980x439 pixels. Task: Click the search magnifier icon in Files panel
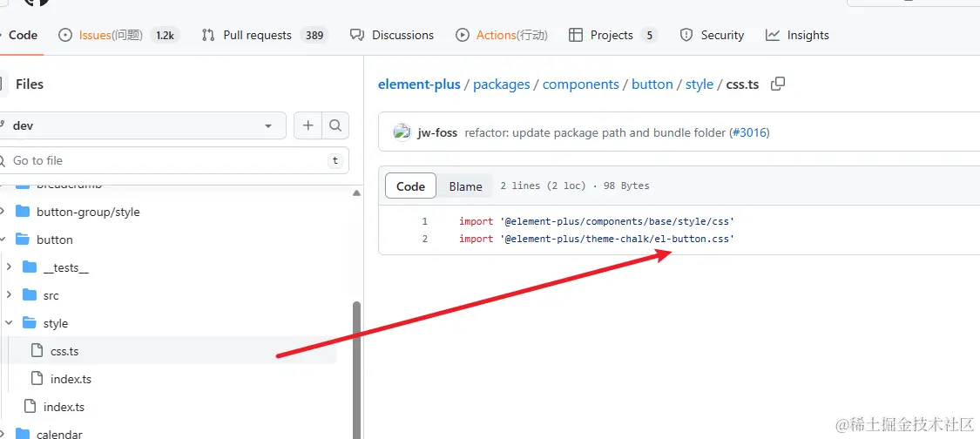335,125
